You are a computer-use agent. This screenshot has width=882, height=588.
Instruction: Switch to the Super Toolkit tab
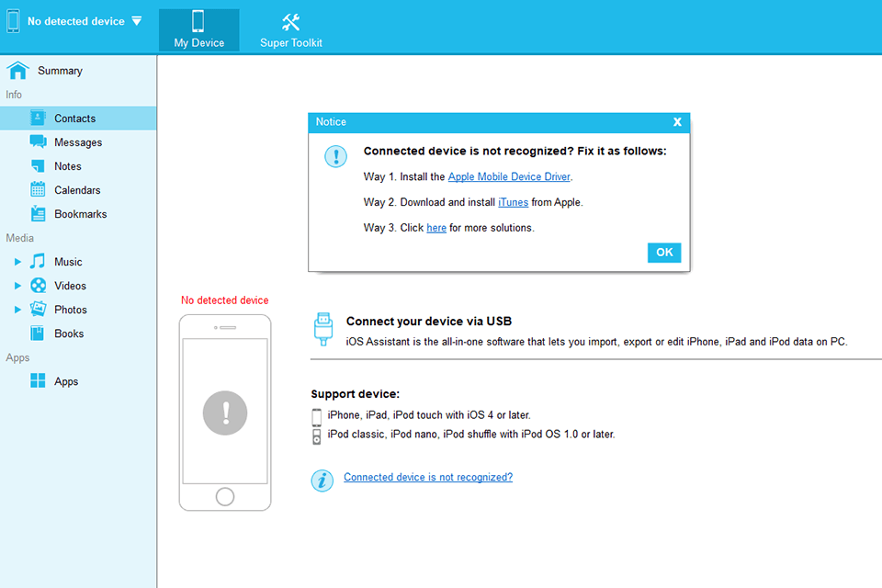pos(290,28)
